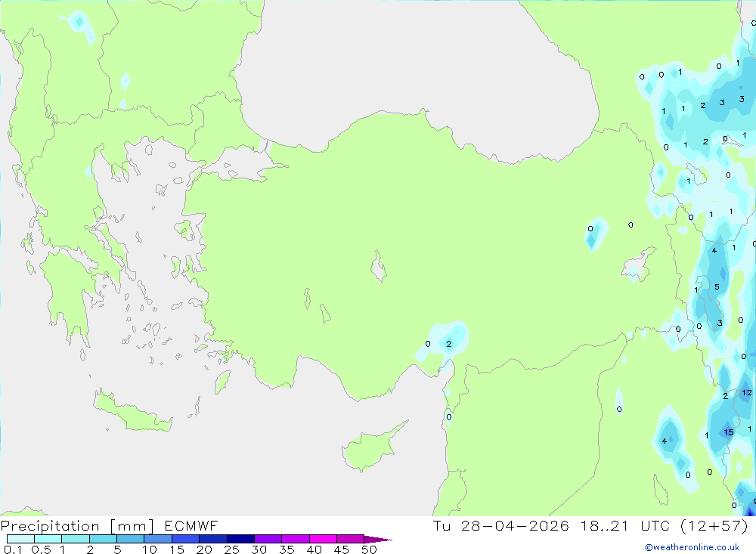Click the legend swatch between 10 and 15
Screen dimensions: 756x554
(158, 539)
